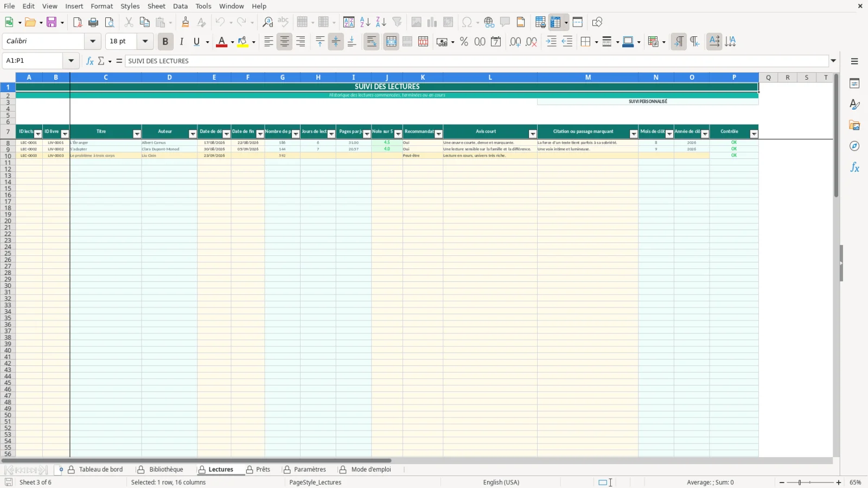Expand the formula bar arrow
The image size is (868, 488).
point(833,61)
